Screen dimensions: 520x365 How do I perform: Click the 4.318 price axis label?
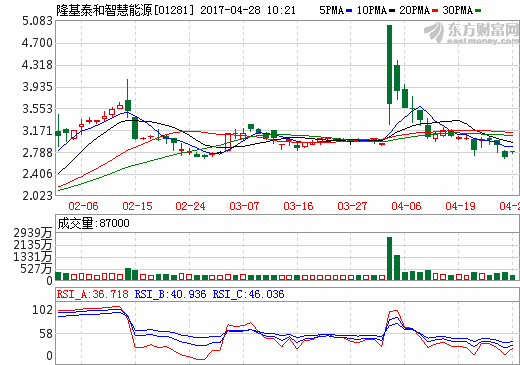pyautogui.click(x=37, y=65)
